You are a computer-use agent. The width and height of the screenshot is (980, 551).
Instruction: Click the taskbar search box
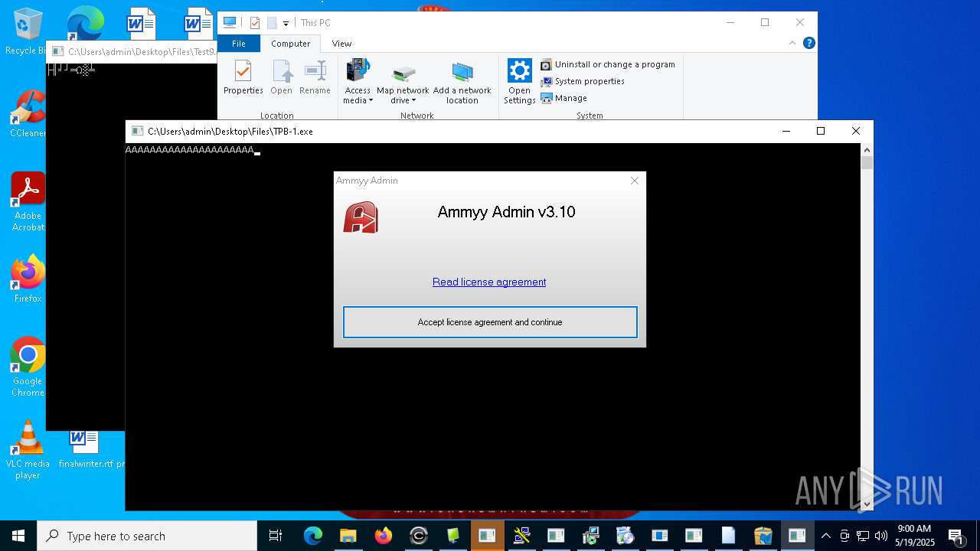click(147, 536)
